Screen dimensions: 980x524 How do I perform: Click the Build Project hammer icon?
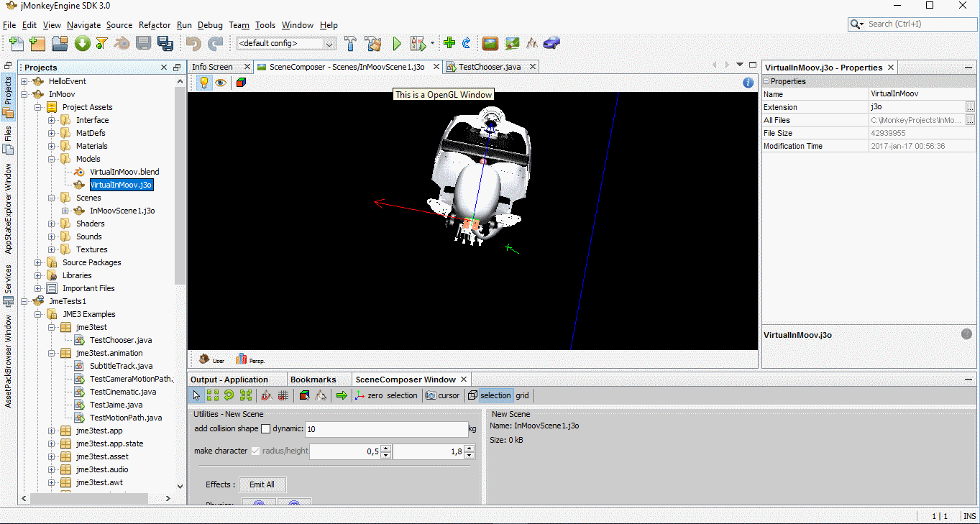point(350,43)
